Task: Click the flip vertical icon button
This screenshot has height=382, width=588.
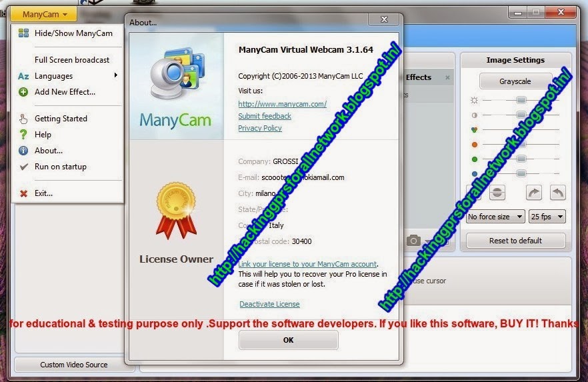Action: click(497, 193)
